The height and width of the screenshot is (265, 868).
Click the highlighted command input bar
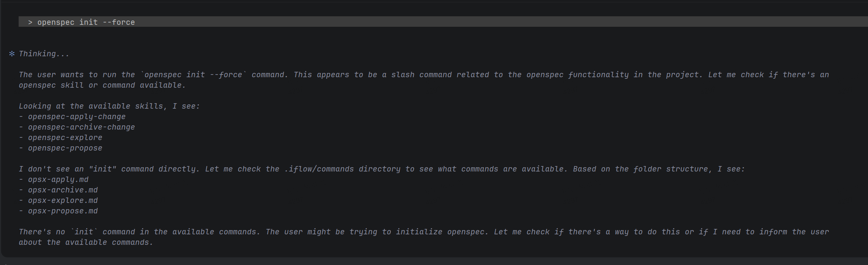[466, 22]
